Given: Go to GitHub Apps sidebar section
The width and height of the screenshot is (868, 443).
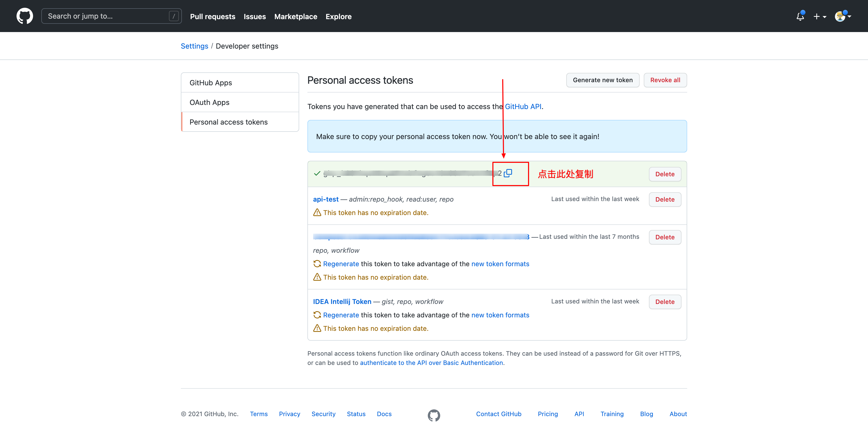Looking at the screenshot, I should click(x=240, y=83).
